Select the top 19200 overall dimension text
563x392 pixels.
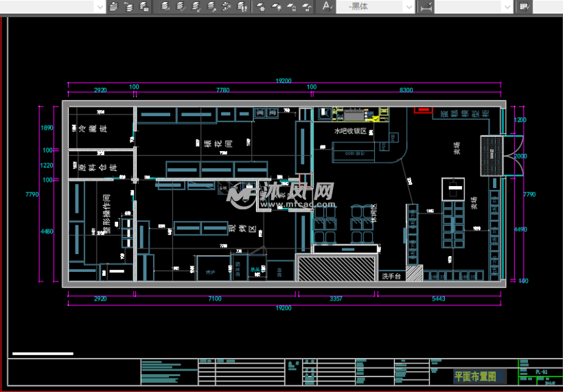click(284, 81)
